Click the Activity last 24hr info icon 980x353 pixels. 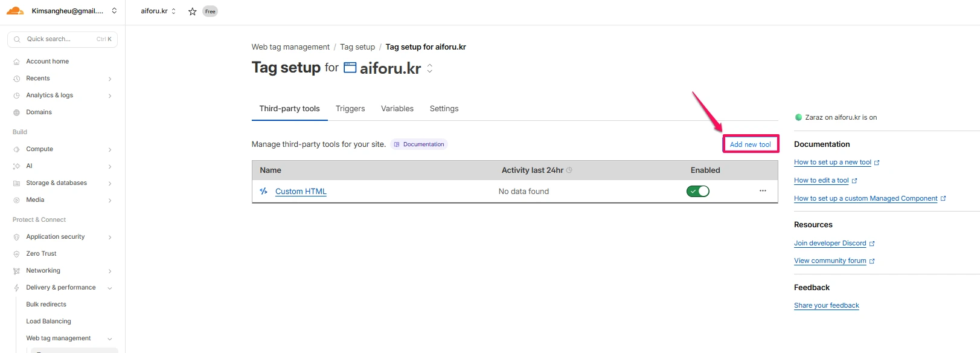(569, 170)
